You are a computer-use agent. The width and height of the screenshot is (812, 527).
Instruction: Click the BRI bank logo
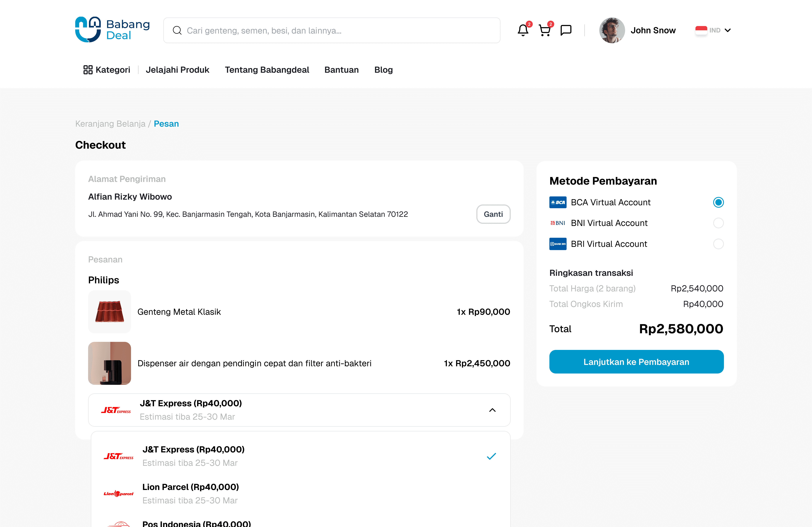pyautogui.click(x=558, y=244)
